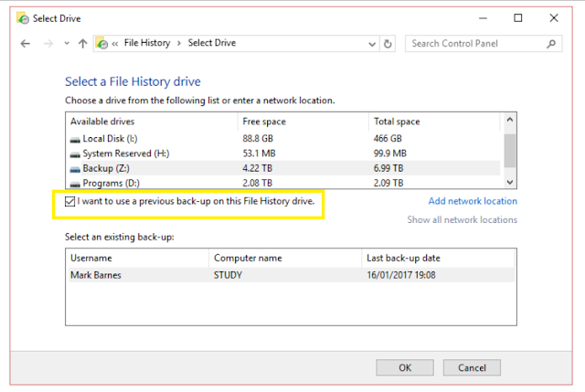This screenshot has height=392, width=585.
Task: Click the Select Drive breadcrumb
Action: pos(211,43)
